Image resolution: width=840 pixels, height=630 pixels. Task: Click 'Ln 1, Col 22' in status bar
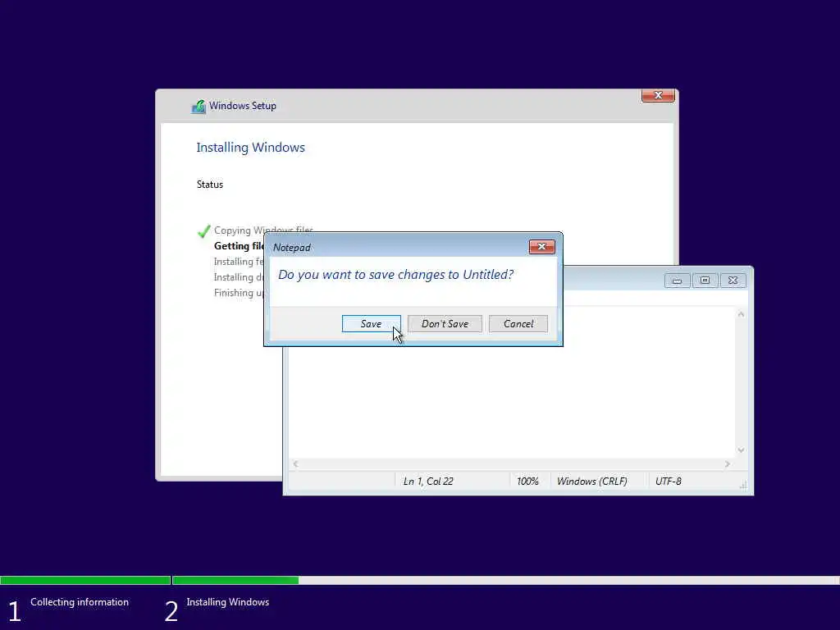tap(428, 481)
